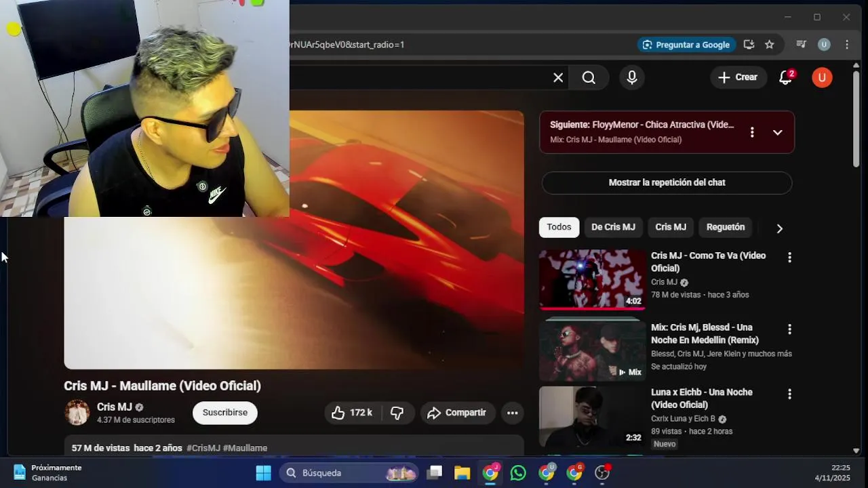
Task: Like the video with 172 k button
Action: tap(352, 413)
